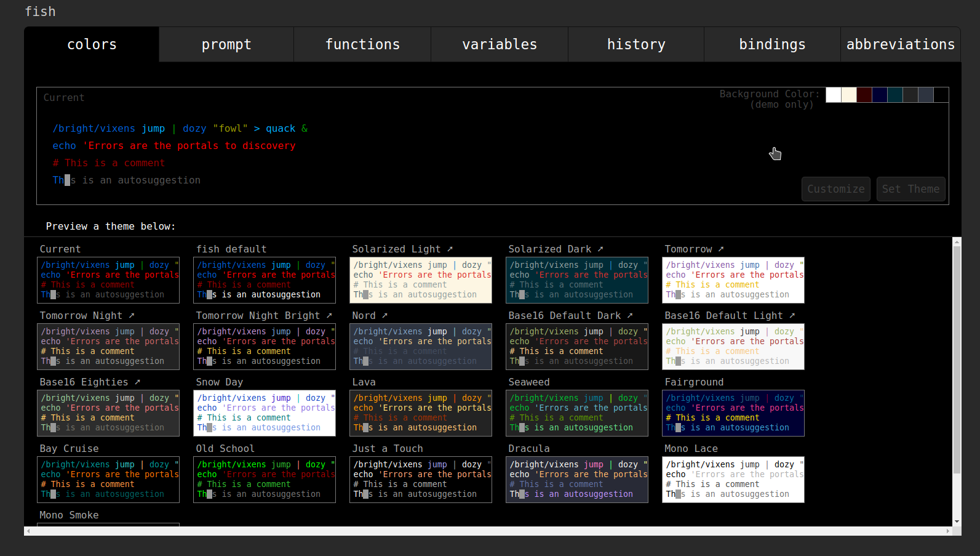Open the Base16 Default Dark link arrow
The height and width of the screenshot is (556, 980).
[x=630, y=316]
